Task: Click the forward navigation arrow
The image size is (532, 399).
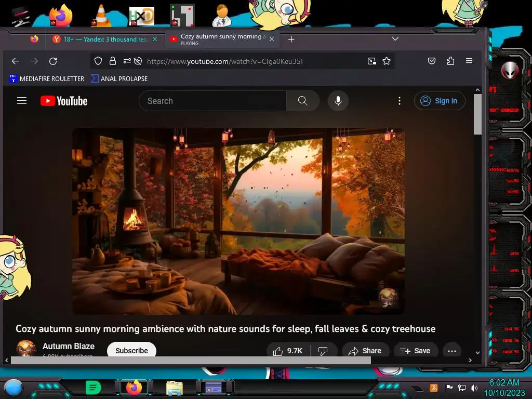Action: click(x=34, y=61)
